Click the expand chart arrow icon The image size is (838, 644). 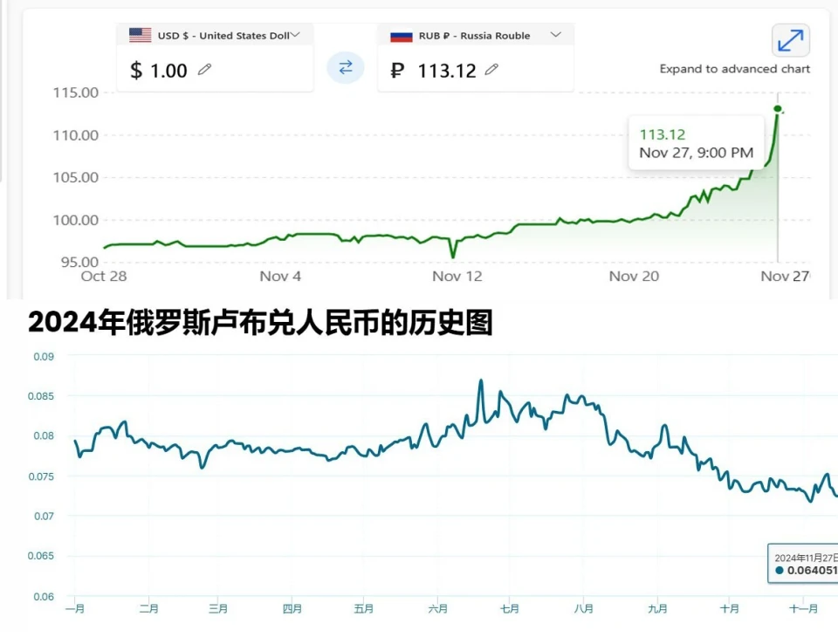pyautogui.click(x=790, y=40)
